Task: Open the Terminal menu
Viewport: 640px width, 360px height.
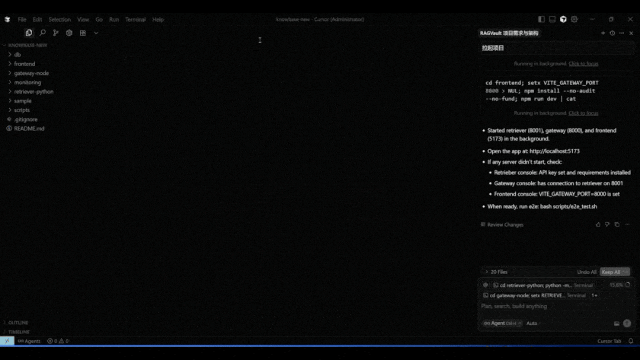Action: 135,19
